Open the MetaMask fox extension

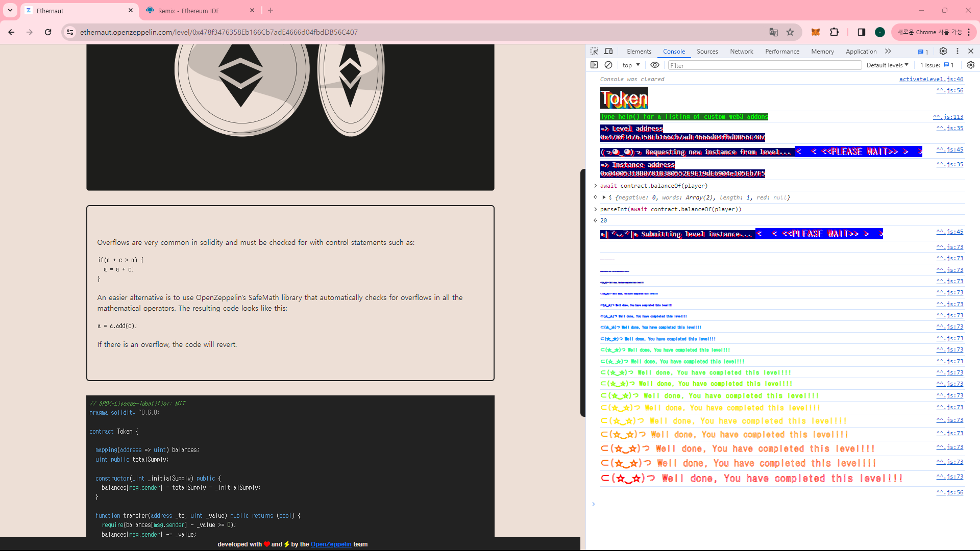coord(816,32)
